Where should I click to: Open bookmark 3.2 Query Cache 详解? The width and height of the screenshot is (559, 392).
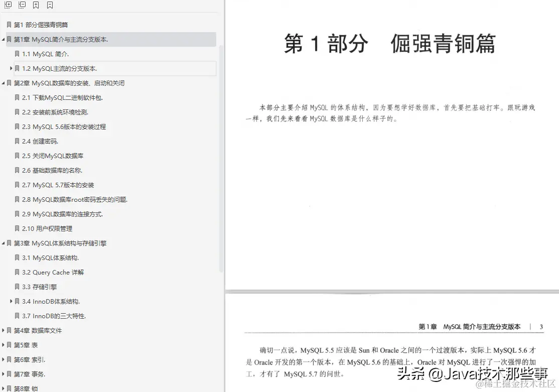(x=53, y=272)
